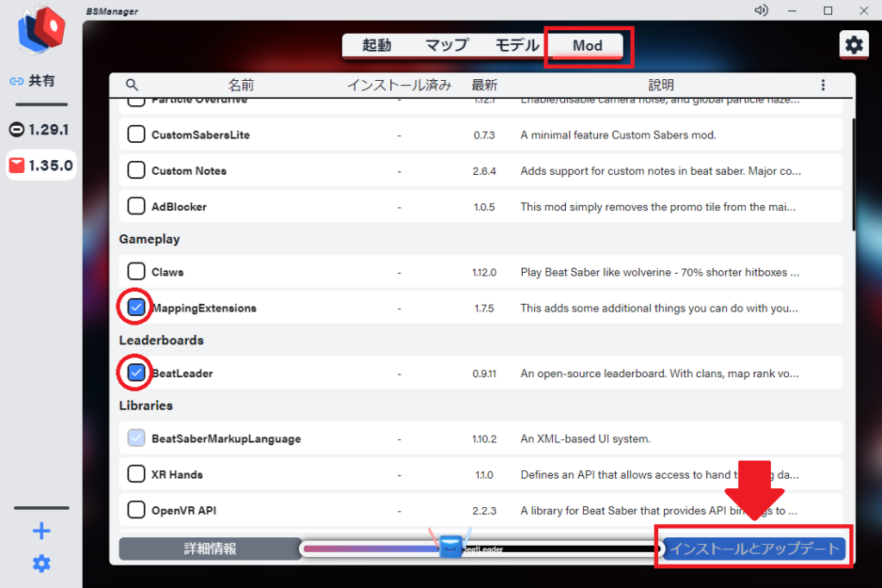Check the Claws mod checkbox
Screen dimensions: 882x588
pos(136,271)
